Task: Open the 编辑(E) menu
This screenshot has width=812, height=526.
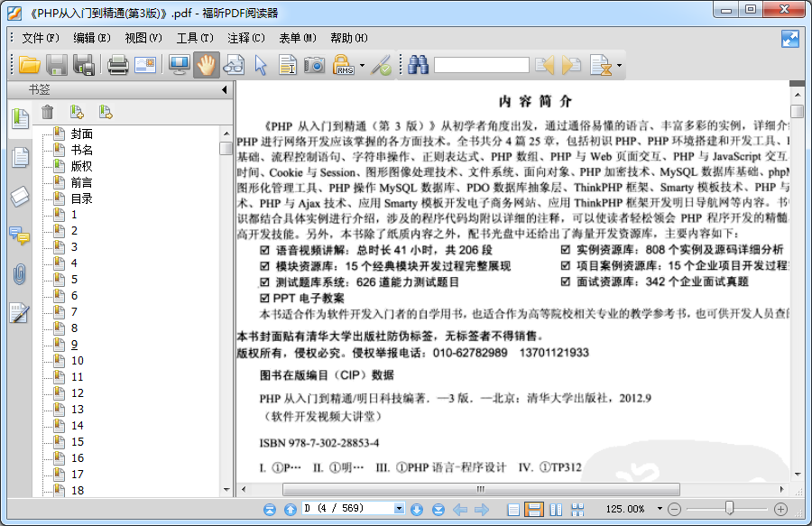Action: click(92, 38)
